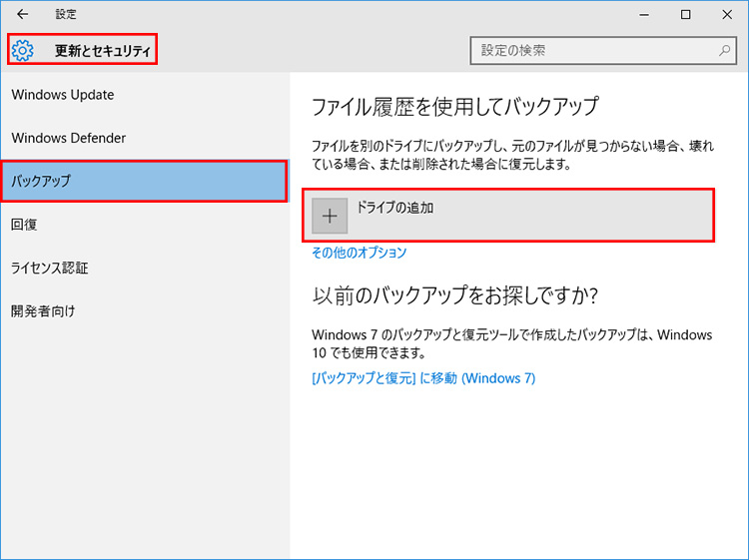Open 開発者向け settings
The height and width of the screenshot is (560, 749).
click(43, 310)
